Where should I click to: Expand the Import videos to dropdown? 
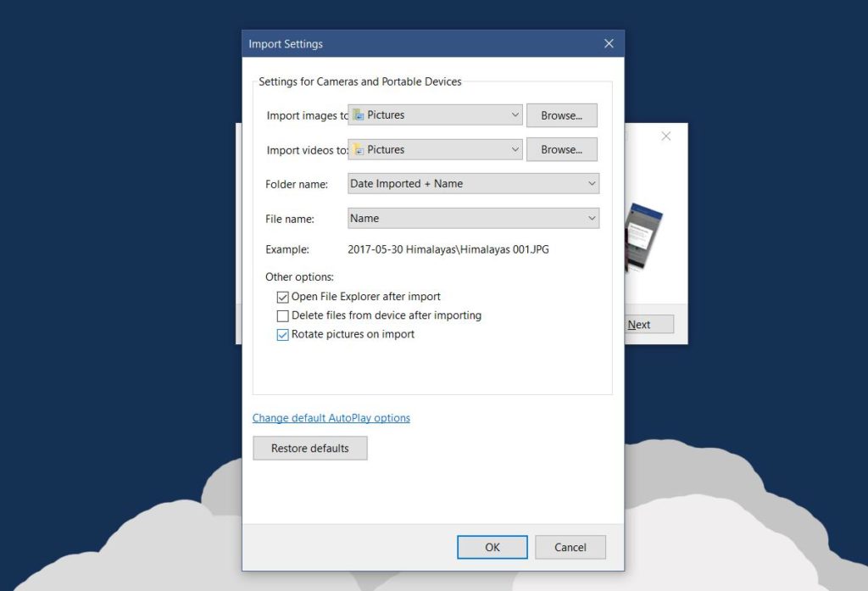[x=515, y=149]
